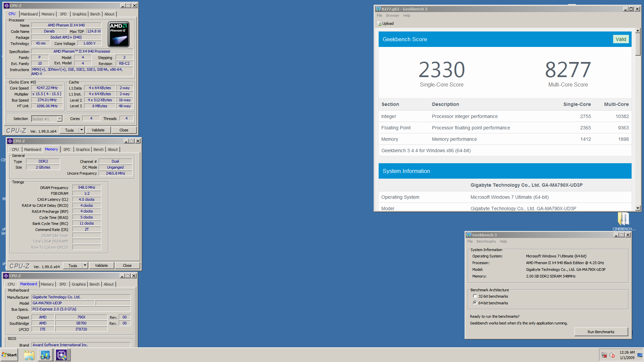This screenshot has width=644, height=362.
Task: Click the GA-MA790X-UD3P model field in CPU-Z
Action: (63, 303)
